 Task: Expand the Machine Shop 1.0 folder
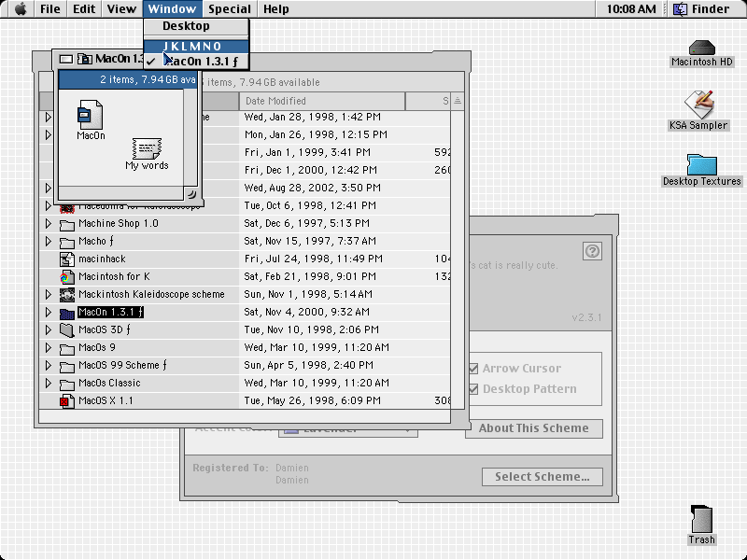pyautogui.click(x=49, y=223)
